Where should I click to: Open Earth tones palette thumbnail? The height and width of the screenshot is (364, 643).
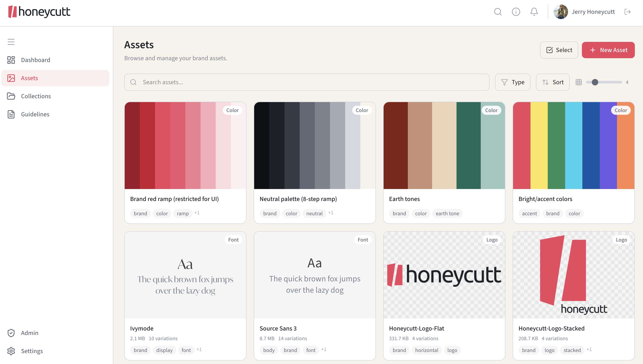point(444,146)
